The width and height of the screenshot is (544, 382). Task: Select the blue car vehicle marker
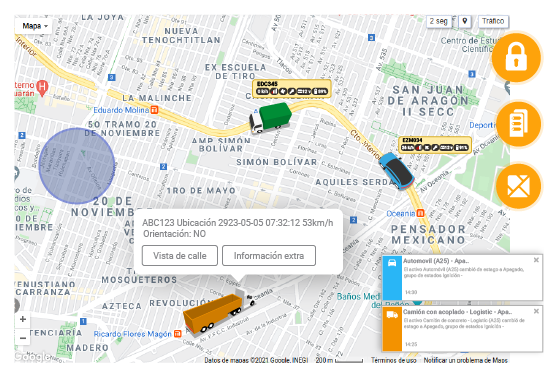coord(396,171)
